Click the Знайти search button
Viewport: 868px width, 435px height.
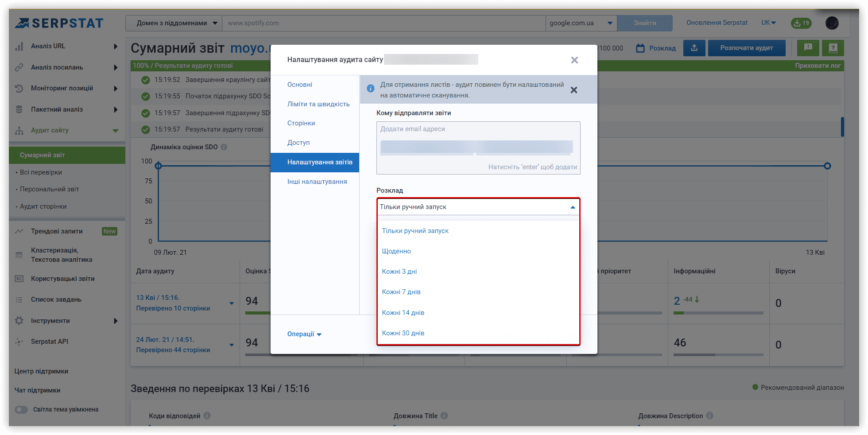[x=645, y=23]
